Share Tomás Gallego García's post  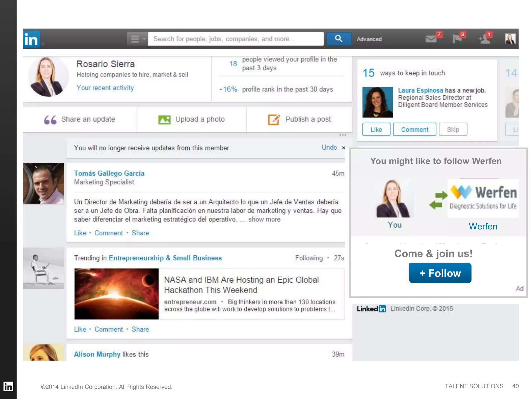(140, 233)
